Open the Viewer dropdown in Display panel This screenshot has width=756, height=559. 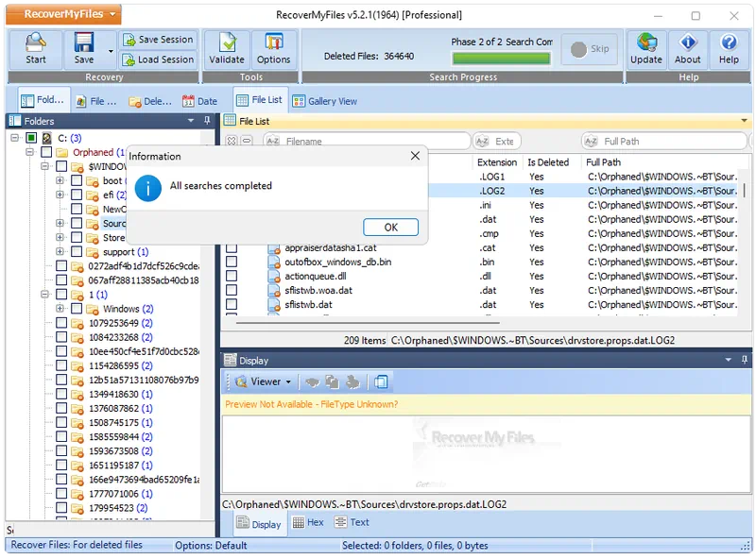[x=266, y=382]
